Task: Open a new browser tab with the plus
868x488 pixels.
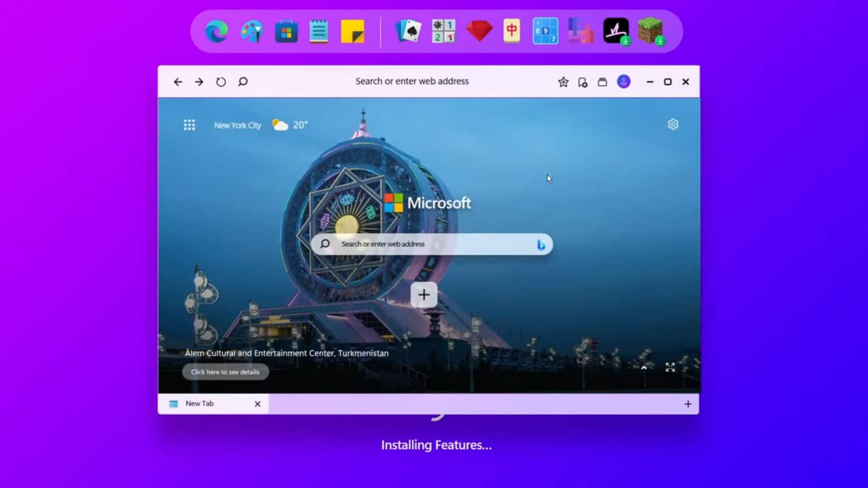Action: (x=688, y=404)
